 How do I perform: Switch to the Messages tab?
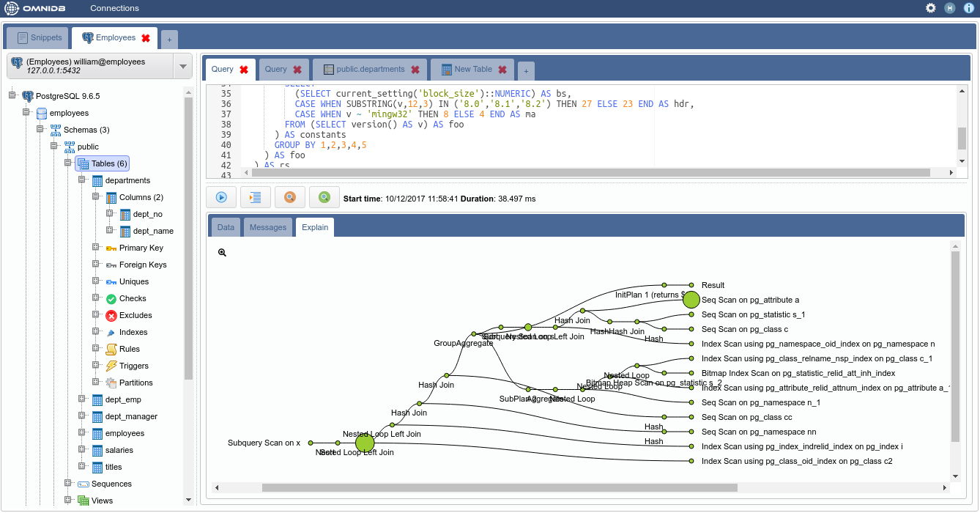click(x=268, y=227)
